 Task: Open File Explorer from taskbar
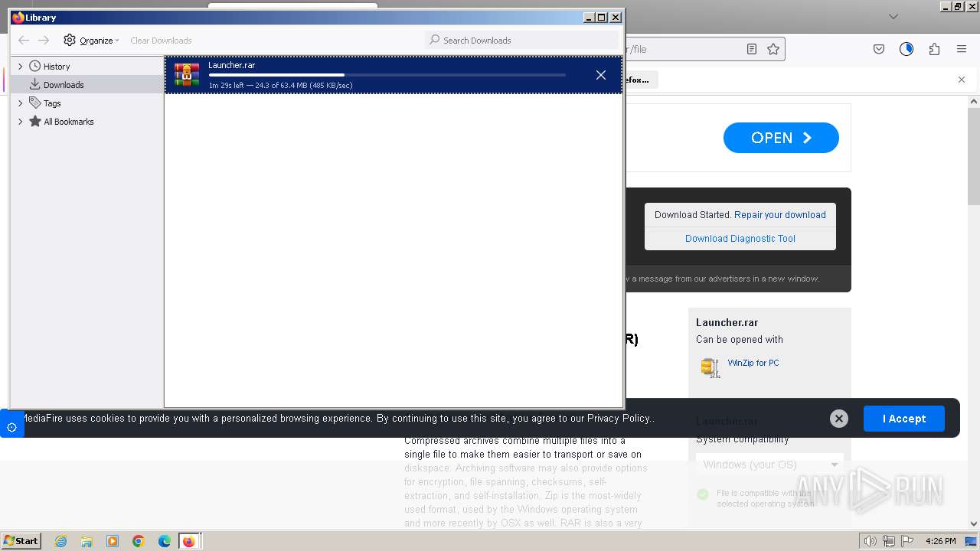pyautogui.click(x=87, y=541)
